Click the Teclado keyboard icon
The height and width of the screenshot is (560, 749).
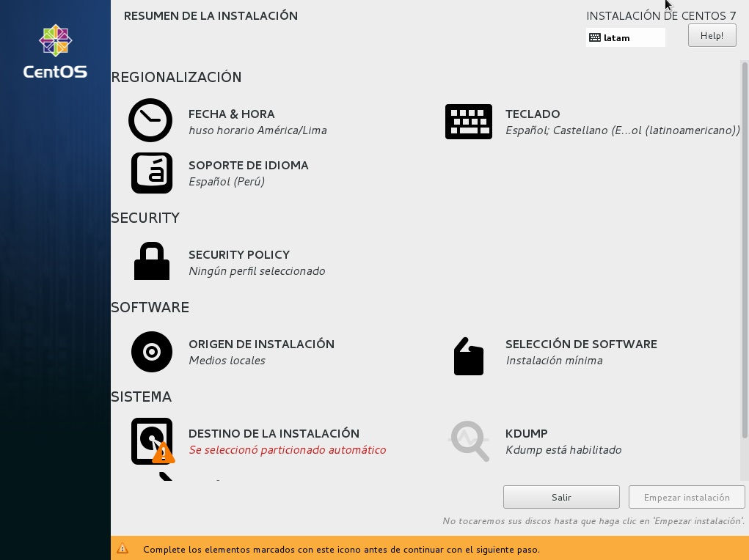tap(469, 122)
